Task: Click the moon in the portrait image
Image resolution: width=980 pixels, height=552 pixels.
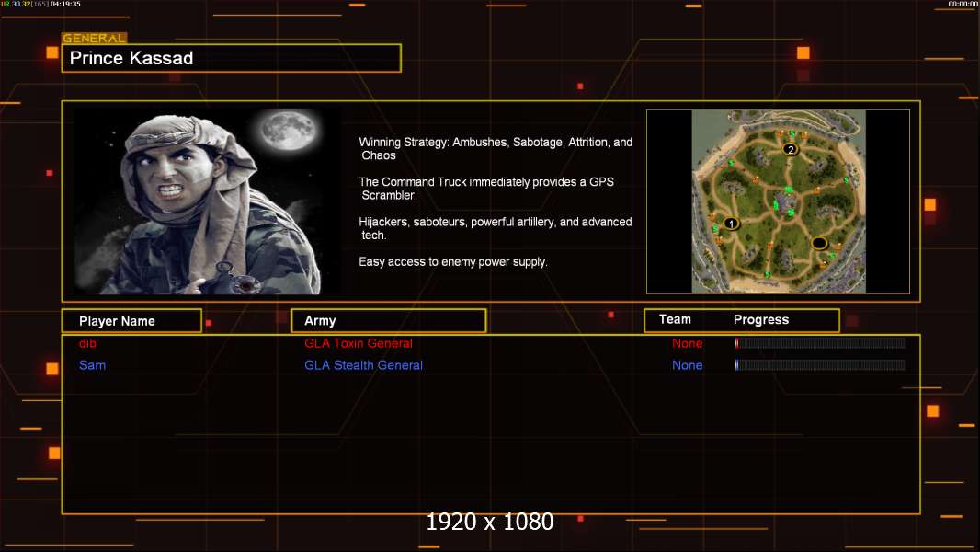Action: 290,130
